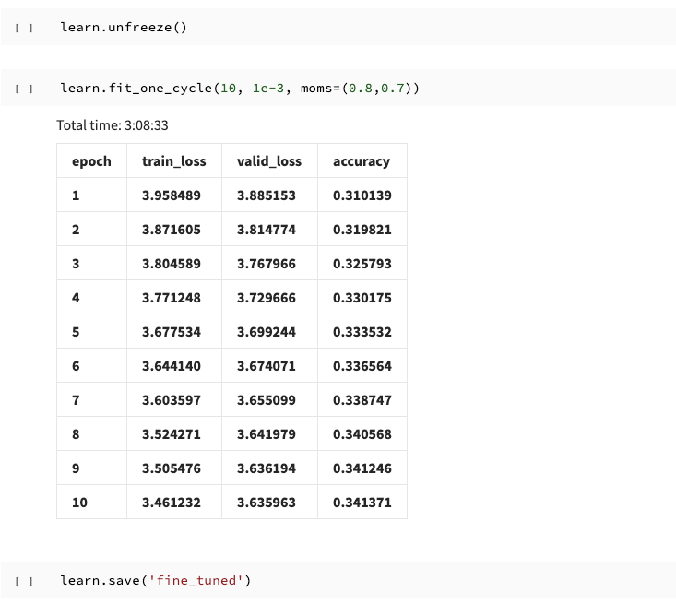Click the valid_loss column header

(x=269, y=161)
